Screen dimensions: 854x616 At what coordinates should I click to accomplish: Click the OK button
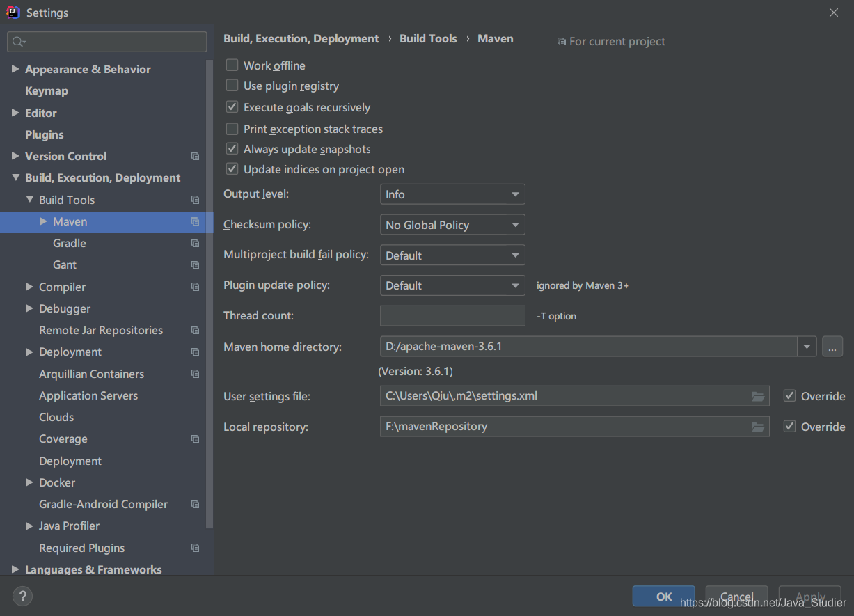[x=664, y=597]
